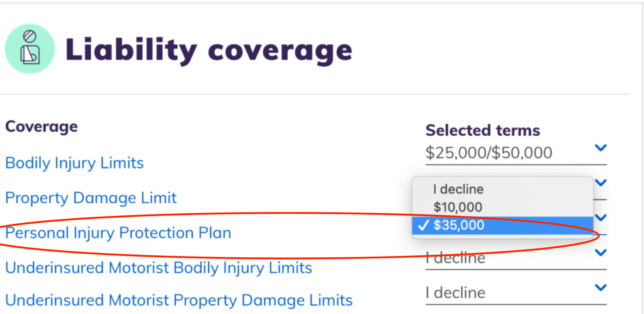The height and width of the screenshot is (314, 644).
Task: Expand Underinsured Motorist Property Damage chevron
Action: [x=601, y=288]
